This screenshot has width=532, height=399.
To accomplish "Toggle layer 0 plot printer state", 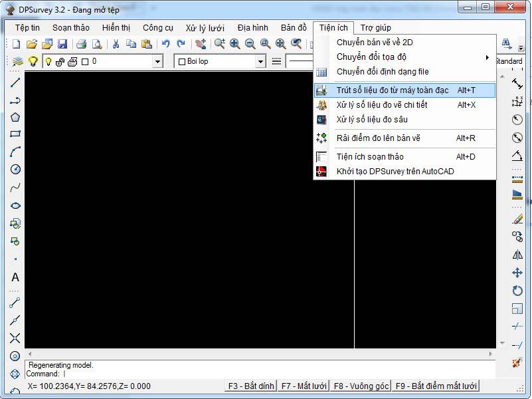I will (72, 62).
